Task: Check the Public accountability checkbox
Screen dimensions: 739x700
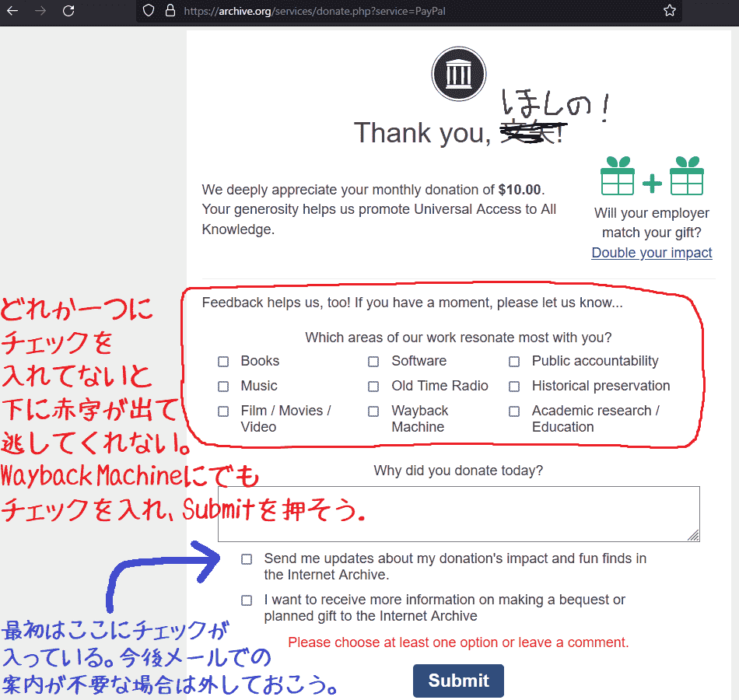Action: pyautogui.click(x=514, y=362)
